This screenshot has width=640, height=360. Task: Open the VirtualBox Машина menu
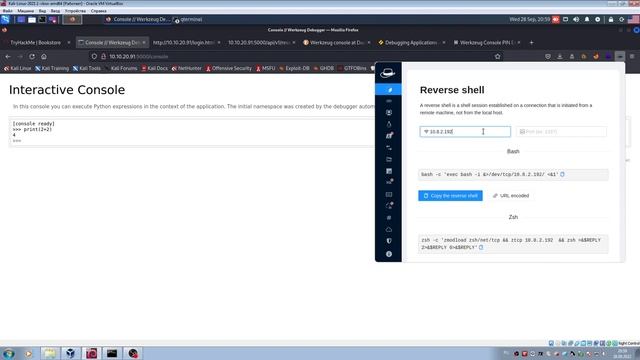tap(25, 11)
